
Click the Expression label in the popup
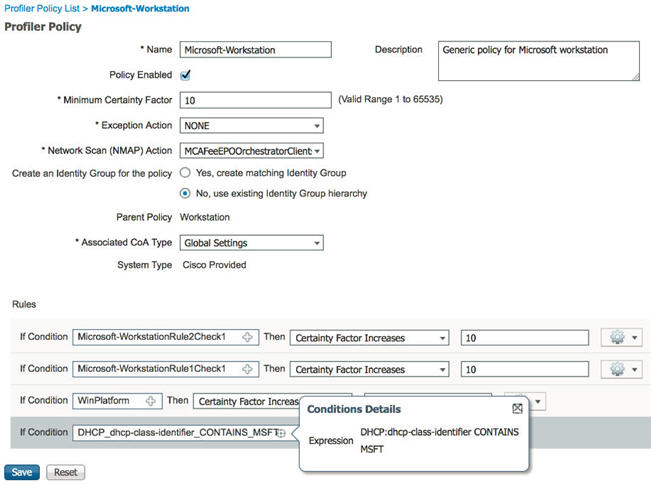(331, 441)
